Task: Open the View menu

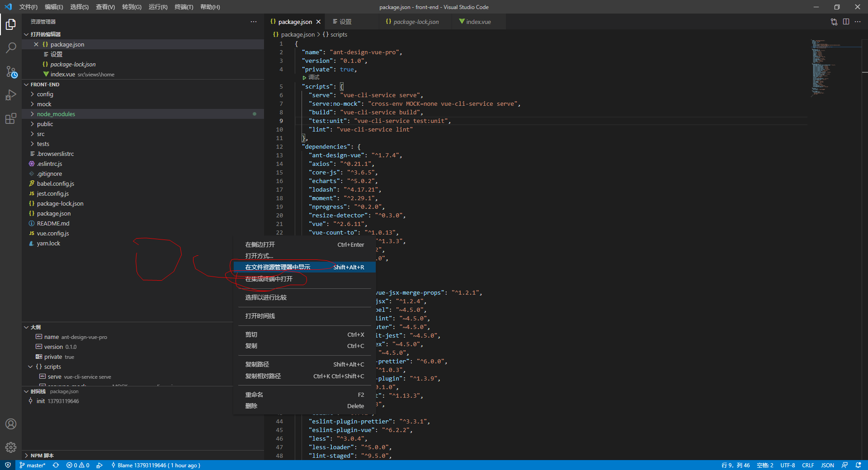Action: [105, 7]
